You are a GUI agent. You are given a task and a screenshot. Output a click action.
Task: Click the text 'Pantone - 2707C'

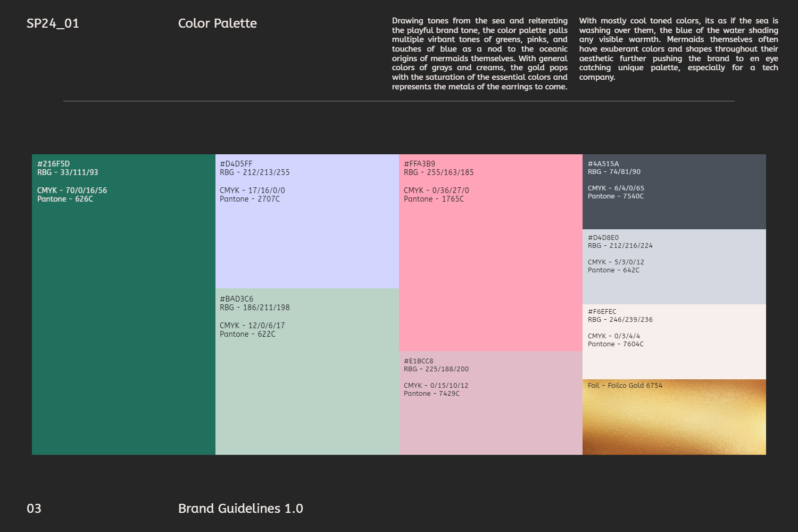click(250, 199)
